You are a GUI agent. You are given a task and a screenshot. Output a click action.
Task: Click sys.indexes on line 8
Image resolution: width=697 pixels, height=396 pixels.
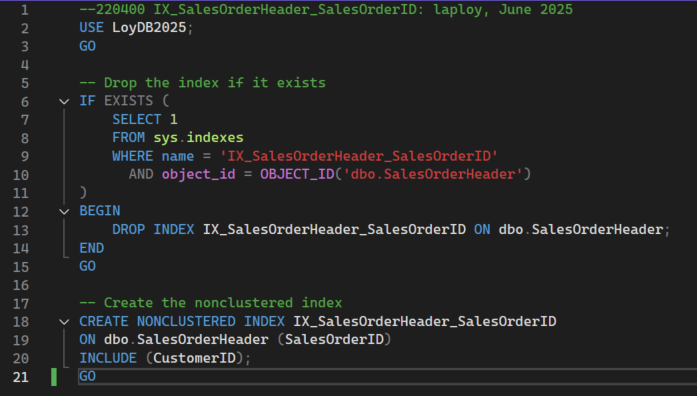click(x=198, y=137)
